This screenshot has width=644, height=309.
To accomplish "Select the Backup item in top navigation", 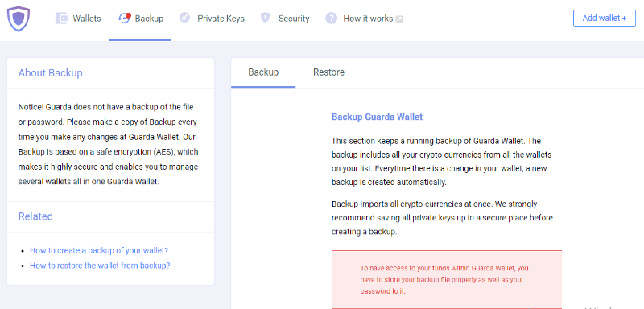I will [x=149, y=19].
